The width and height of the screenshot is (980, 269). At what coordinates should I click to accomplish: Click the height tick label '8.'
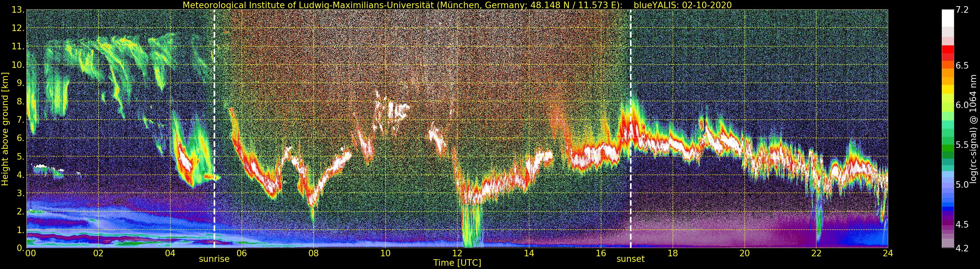click(20, 101)
